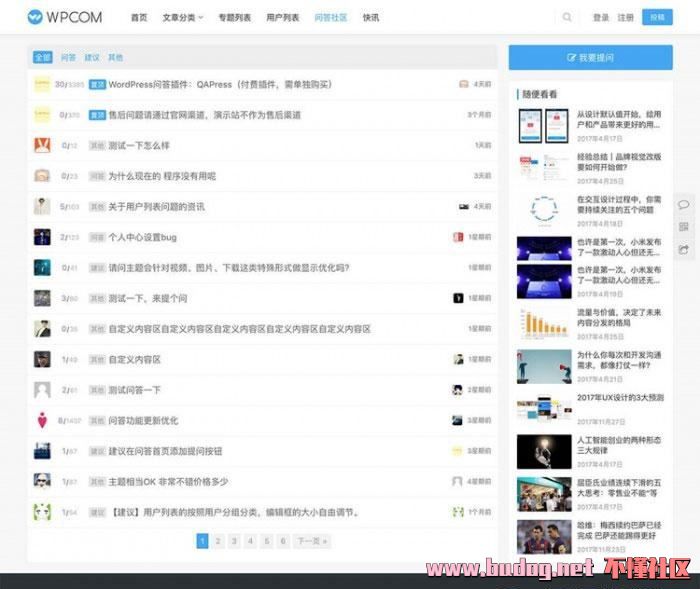The width and height of the screenshot is (700, 589).
Task: Click the share icon on the right sidebar
Action: tap(684, 249)
